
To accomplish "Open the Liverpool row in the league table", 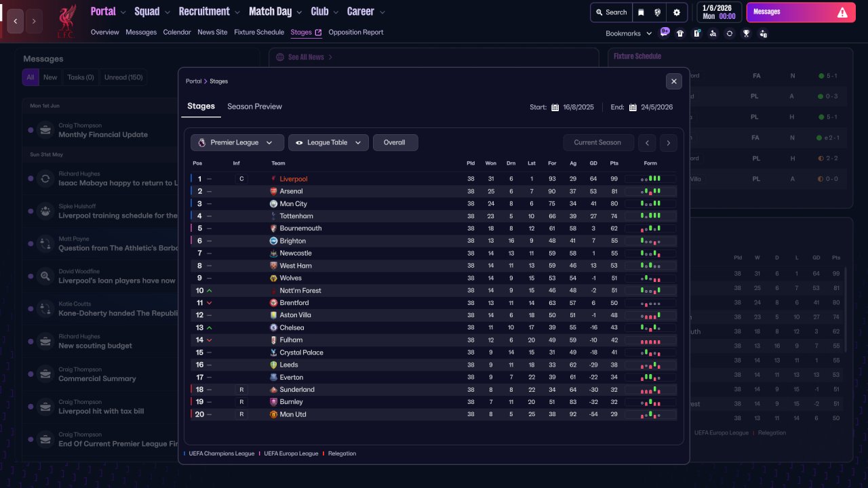I will click(434, 179).
